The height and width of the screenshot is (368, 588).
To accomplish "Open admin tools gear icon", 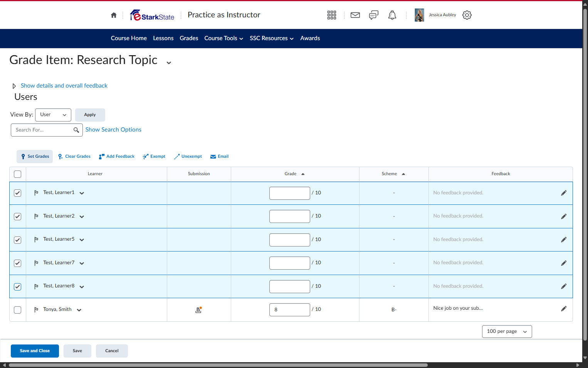I will point(467,15).
